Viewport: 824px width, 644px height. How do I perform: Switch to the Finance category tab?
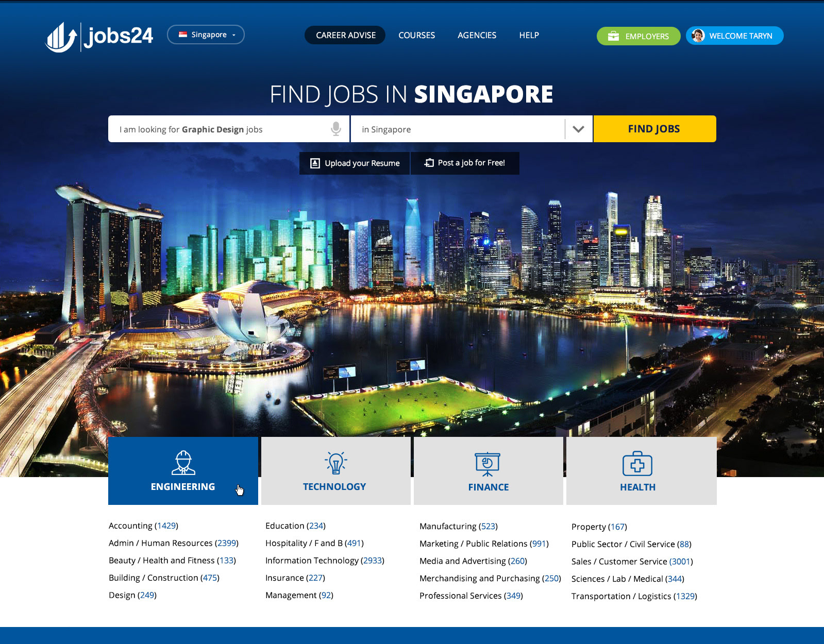(488, 471)
